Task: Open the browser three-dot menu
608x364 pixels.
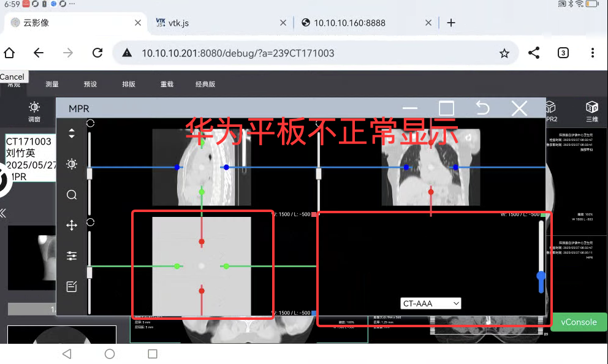Action: (x=592, y=53)
